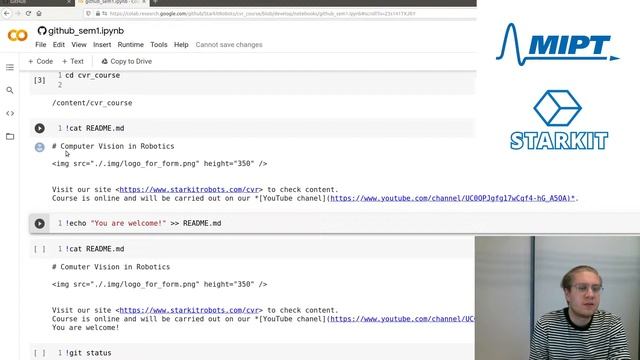The width and height of the screenshot is (640, 360).
Task: Click the shield icon in address bar
Action: (x=88, y=13)
